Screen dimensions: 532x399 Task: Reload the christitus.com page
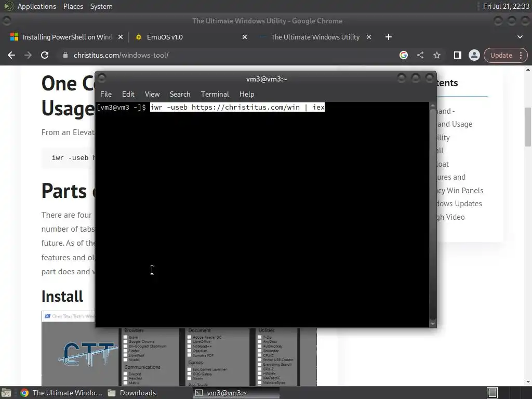click(45, 55)
